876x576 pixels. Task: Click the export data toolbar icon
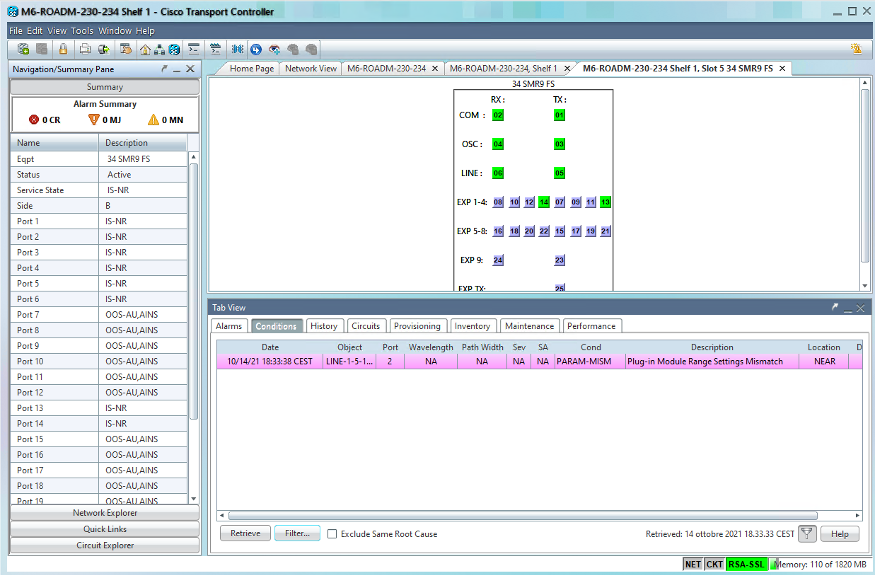(103, 49)
